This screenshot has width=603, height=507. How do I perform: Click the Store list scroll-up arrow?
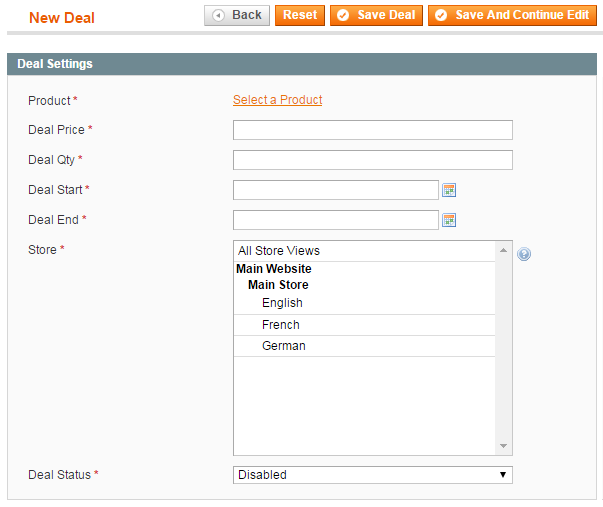click(503, 250)
